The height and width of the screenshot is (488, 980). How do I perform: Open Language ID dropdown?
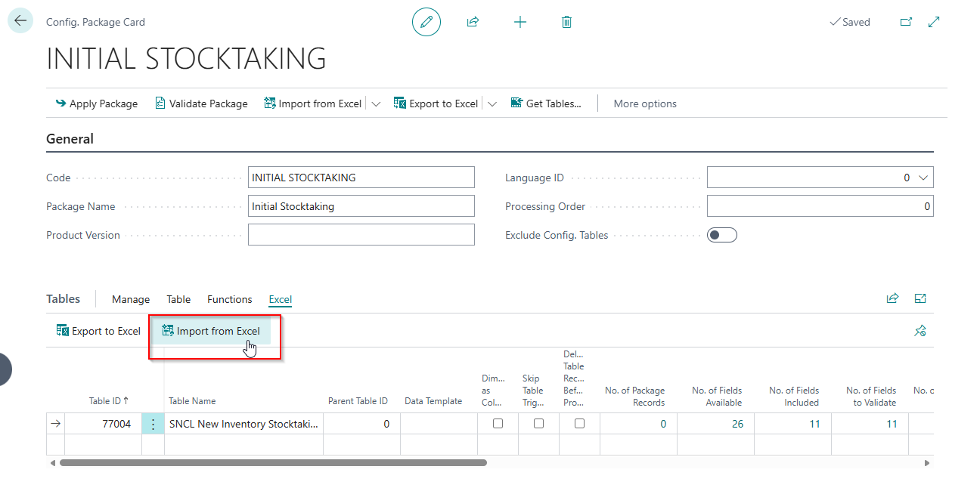pos(923,178)
